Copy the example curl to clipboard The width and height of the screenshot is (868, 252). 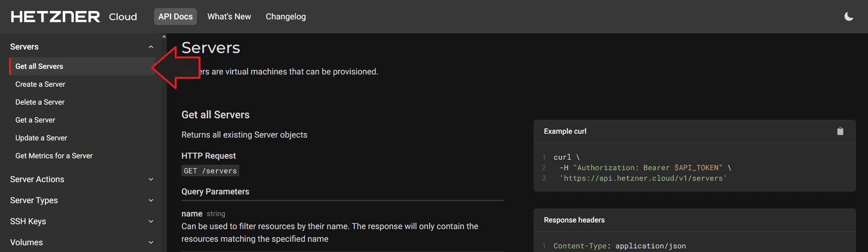[840, 131]
